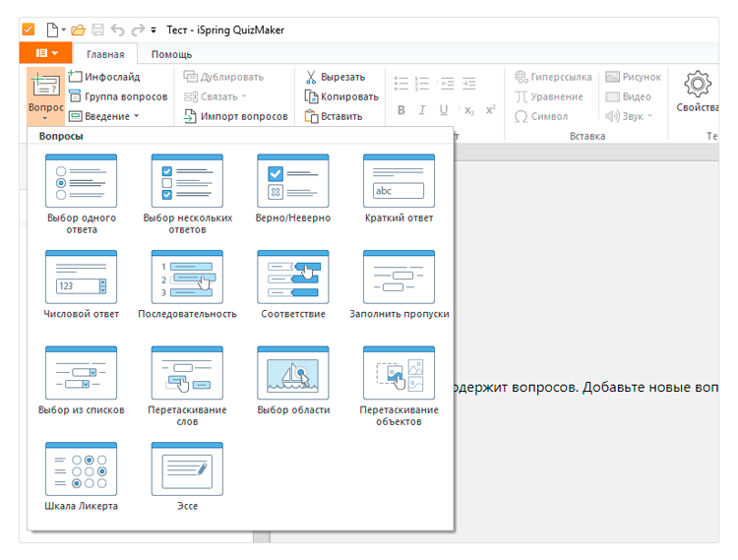Insert a Символ

541,116
